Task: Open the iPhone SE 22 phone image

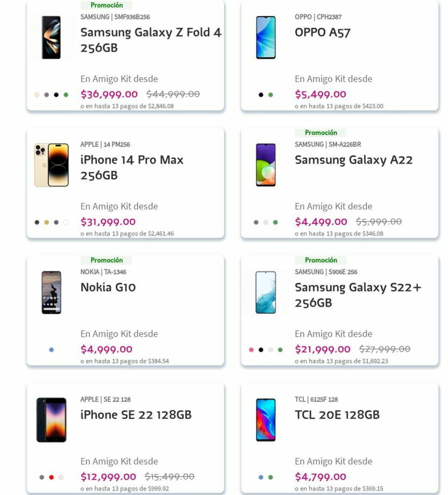Action: click(51, 420)
